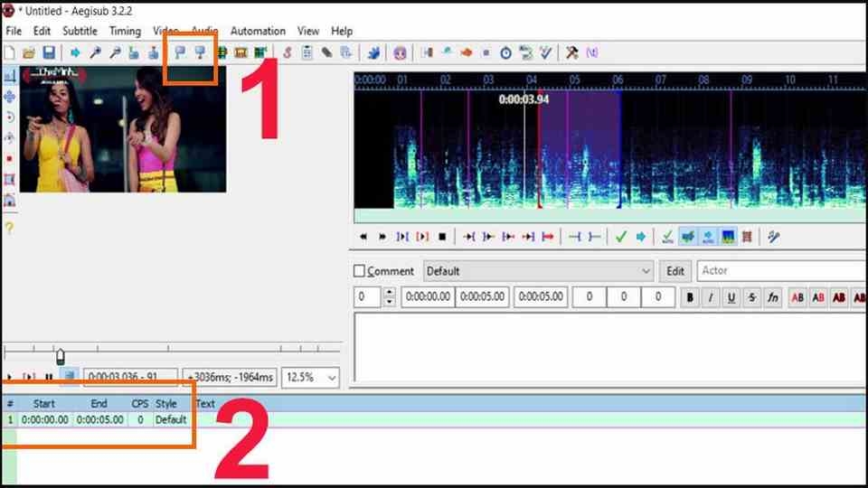Open the View menu

[x=307, y=31]
